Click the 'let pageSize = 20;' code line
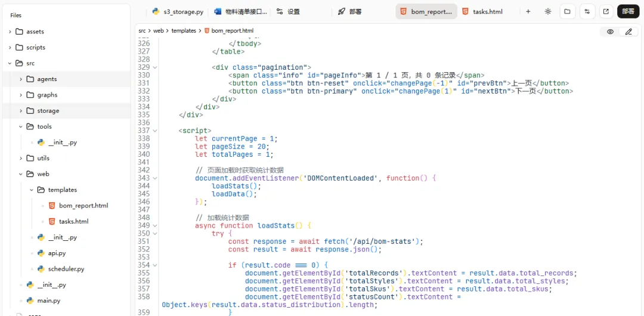Image resolution: width=644 pixels, height=316 pixels. pos(232,147)
